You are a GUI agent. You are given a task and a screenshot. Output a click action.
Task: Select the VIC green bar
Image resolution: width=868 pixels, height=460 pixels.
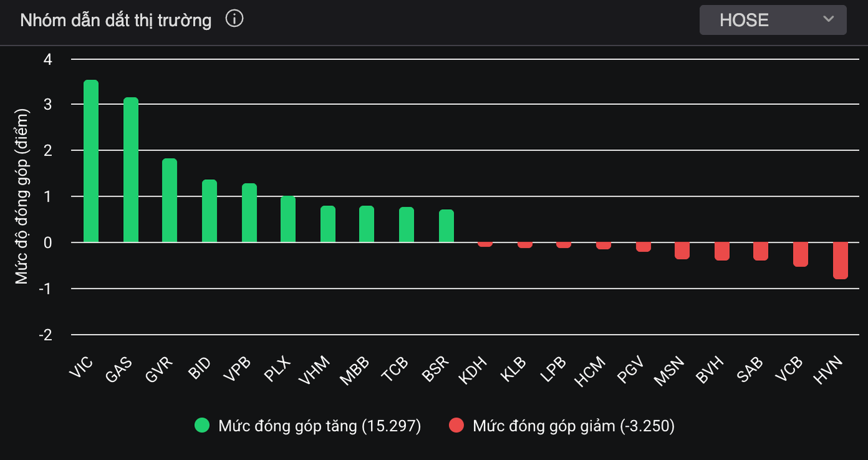coord(91,161)
